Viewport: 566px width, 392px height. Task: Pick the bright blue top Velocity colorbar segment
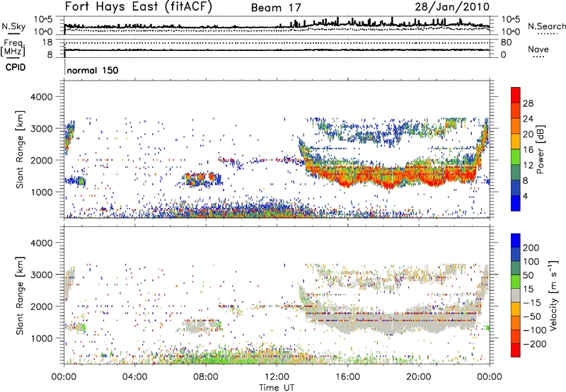coord(516,241)
